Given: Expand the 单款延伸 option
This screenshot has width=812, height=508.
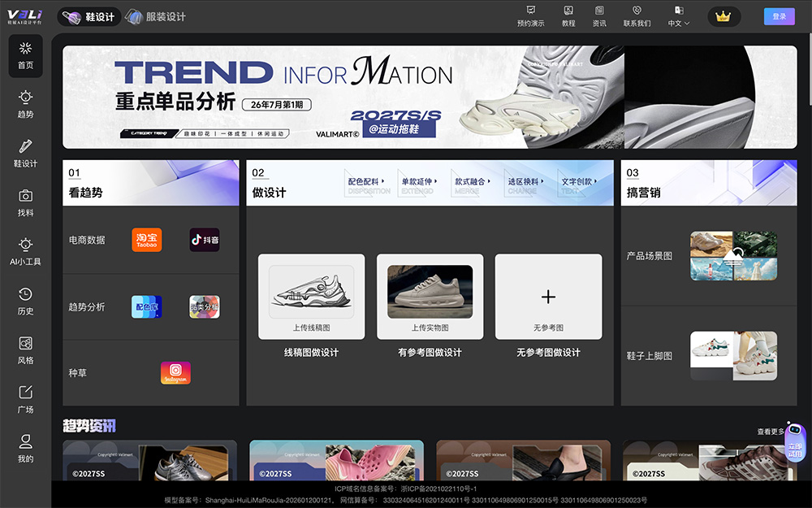Looking at the screenshot, I should point(420,181).
